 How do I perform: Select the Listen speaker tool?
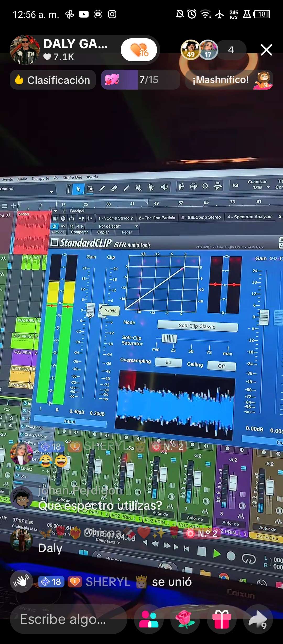click(x=164, y=187)
